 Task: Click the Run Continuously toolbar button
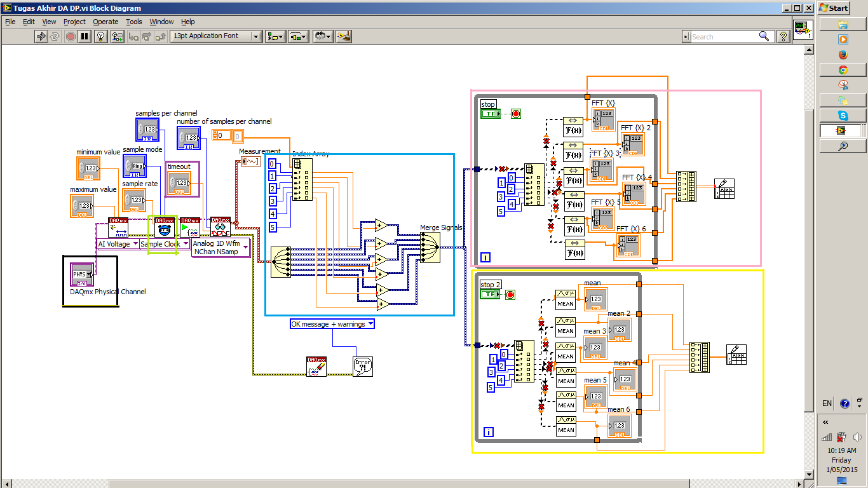(56, 36)
